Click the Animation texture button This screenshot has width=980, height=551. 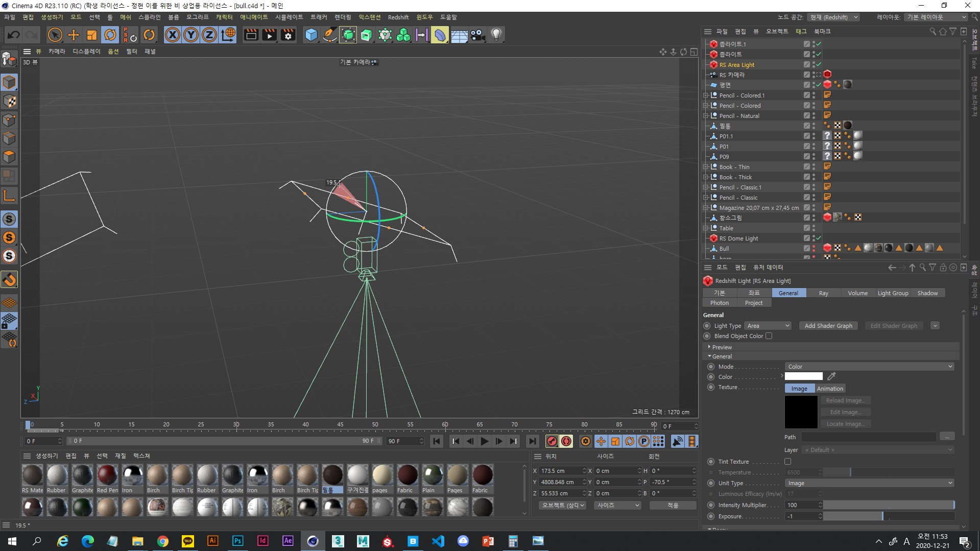[830, 389]
